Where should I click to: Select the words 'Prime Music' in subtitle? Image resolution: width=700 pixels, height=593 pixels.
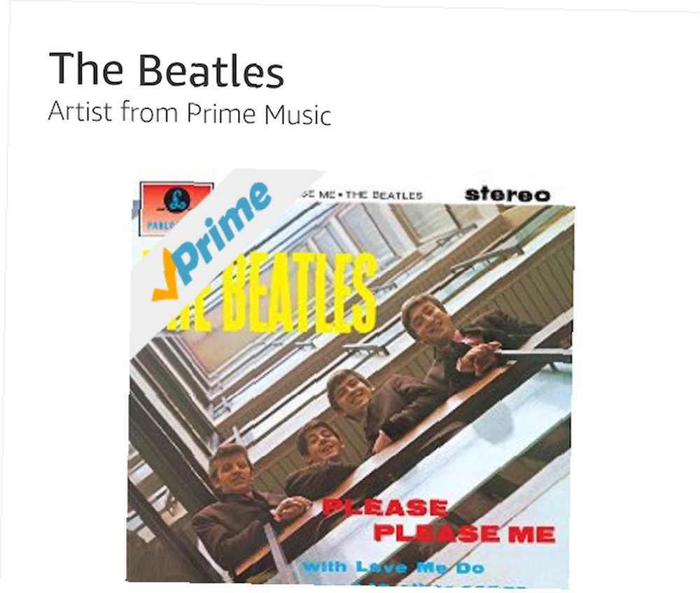pyautogui.click(x=259, y=113)
